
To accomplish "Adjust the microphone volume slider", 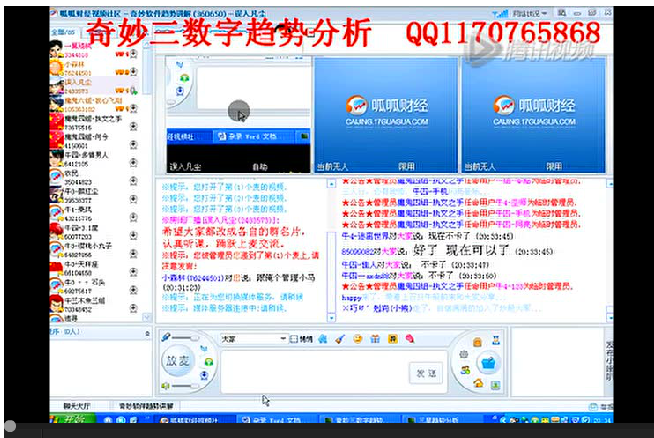I will pyautogui.click(x=183, y=338).
